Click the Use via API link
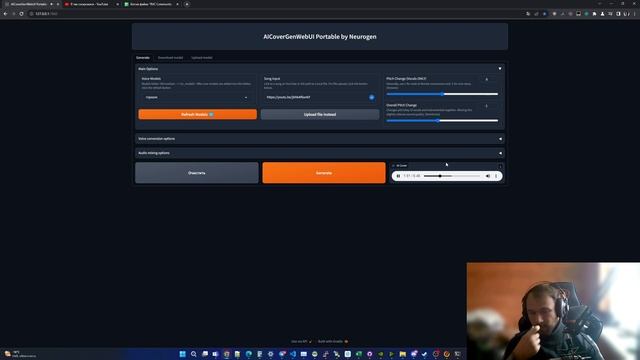 pos(301,341)
